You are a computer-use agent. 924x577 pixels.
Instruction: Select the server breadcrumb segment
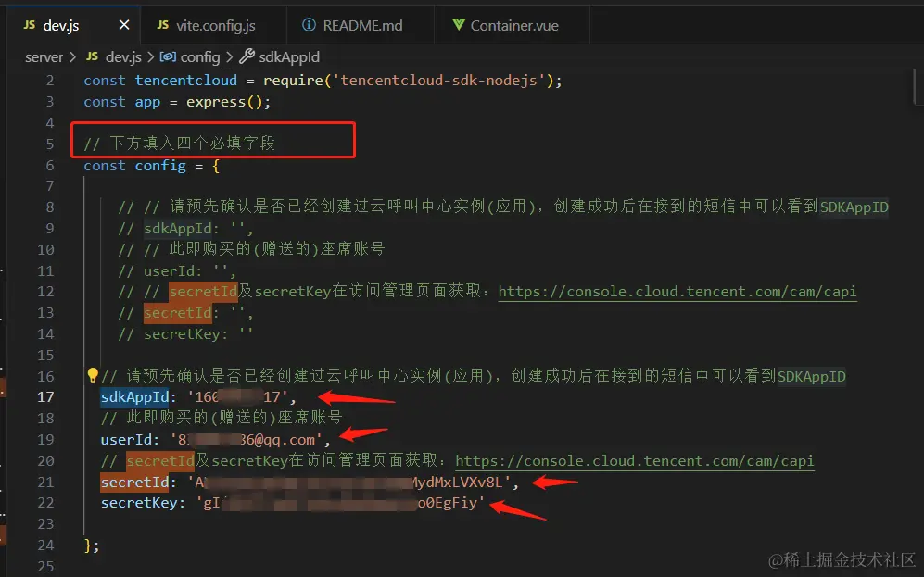(44, 57)
